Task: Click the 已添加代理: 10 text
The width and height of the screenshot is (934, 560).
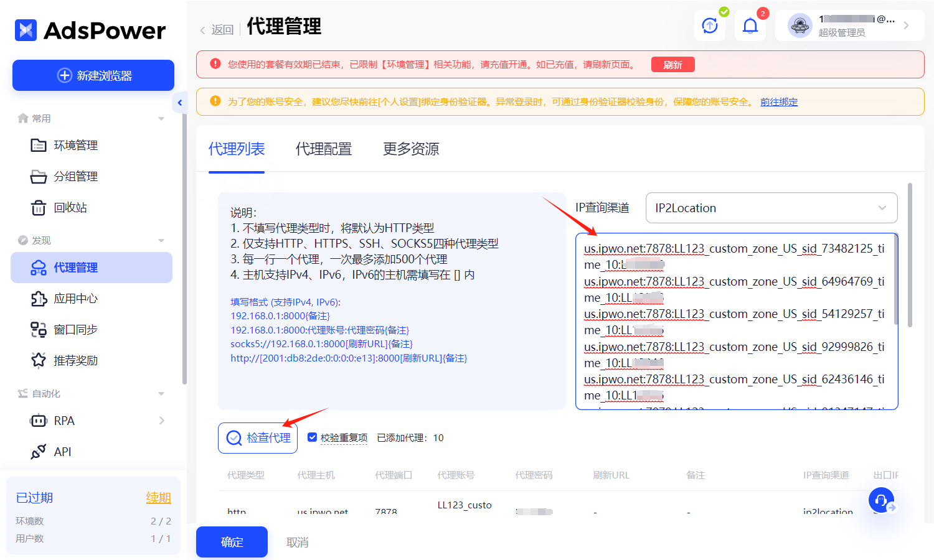Action: (x=410, y=438)
